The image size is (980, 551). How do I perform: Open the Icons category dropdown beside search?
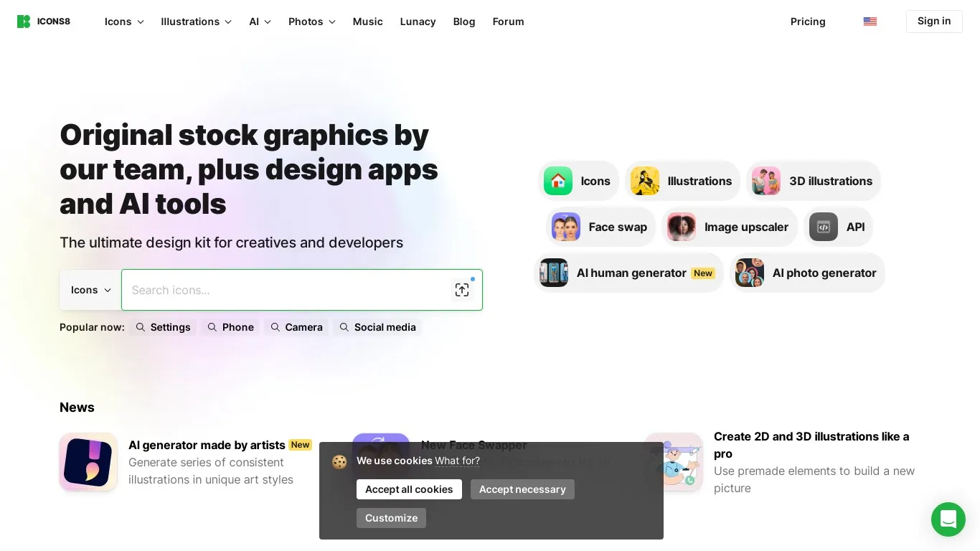[90, 290]
